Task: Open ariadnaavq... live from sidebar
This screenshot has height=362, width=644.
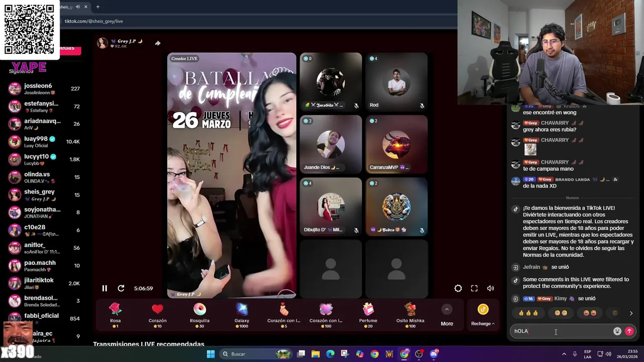Action: point(44,124)
